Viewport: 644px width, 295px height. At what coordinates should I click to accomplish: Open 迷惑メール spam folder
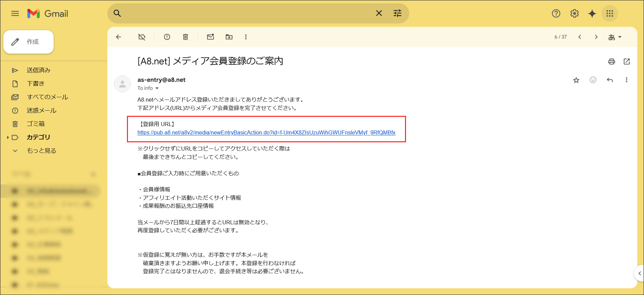click(42, 111)
